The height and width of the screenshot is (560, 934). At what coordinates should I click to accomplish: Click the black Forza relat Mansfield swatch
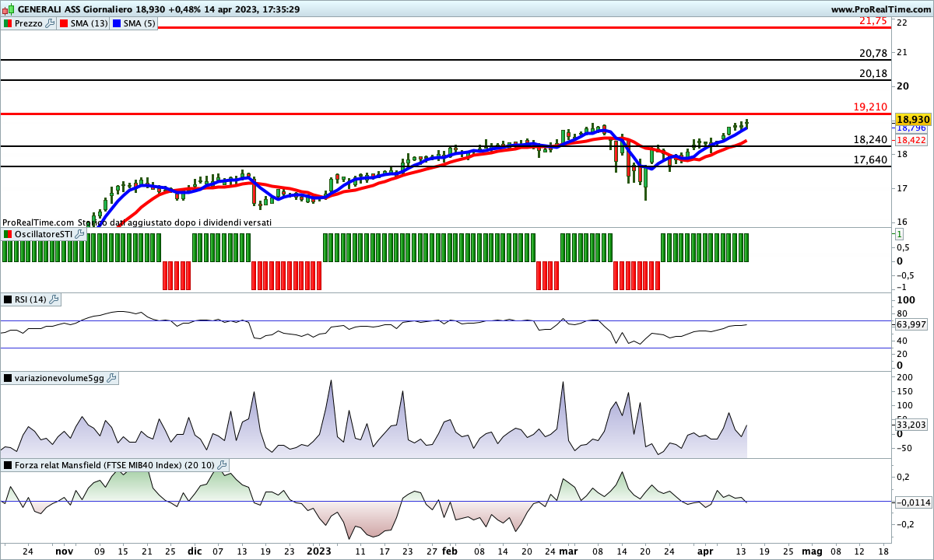pos(8,465)
